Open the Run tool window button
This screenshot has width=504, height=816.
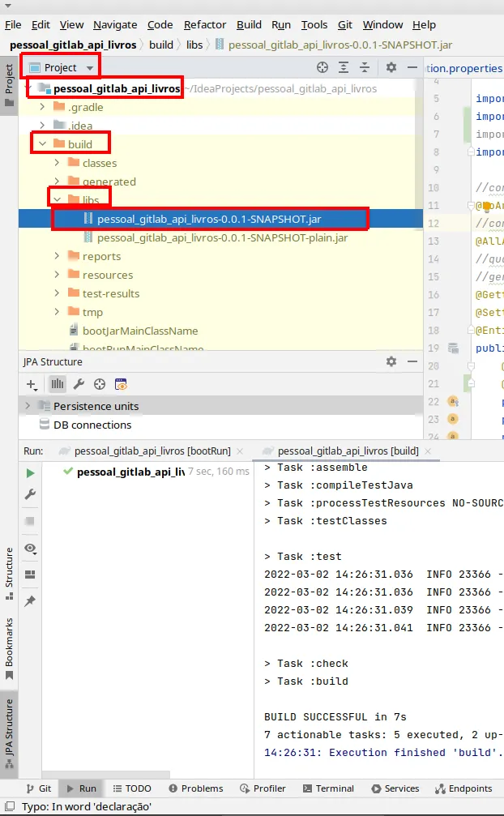tap(82, 788)
